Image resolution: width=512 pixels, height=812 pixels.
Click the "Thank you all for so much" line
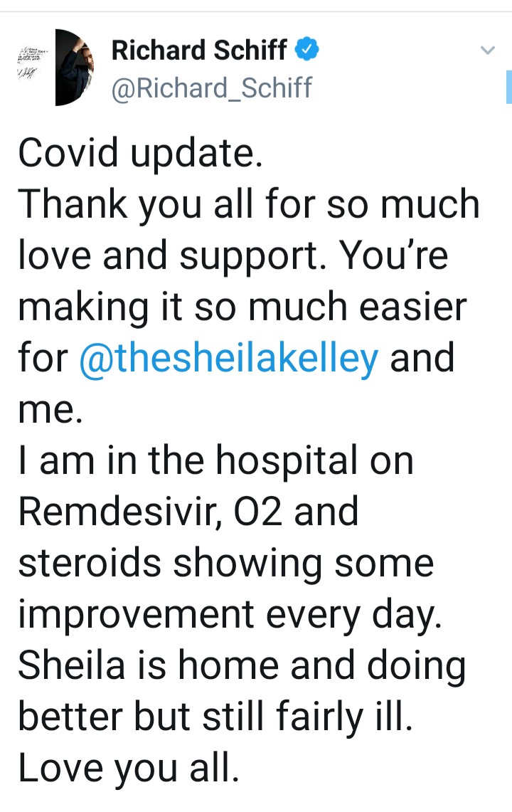[x=249, y=205]
